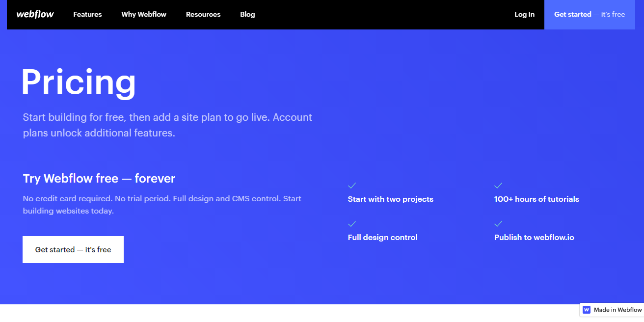Click the checkmark above Publish to webflow.io

498,224
